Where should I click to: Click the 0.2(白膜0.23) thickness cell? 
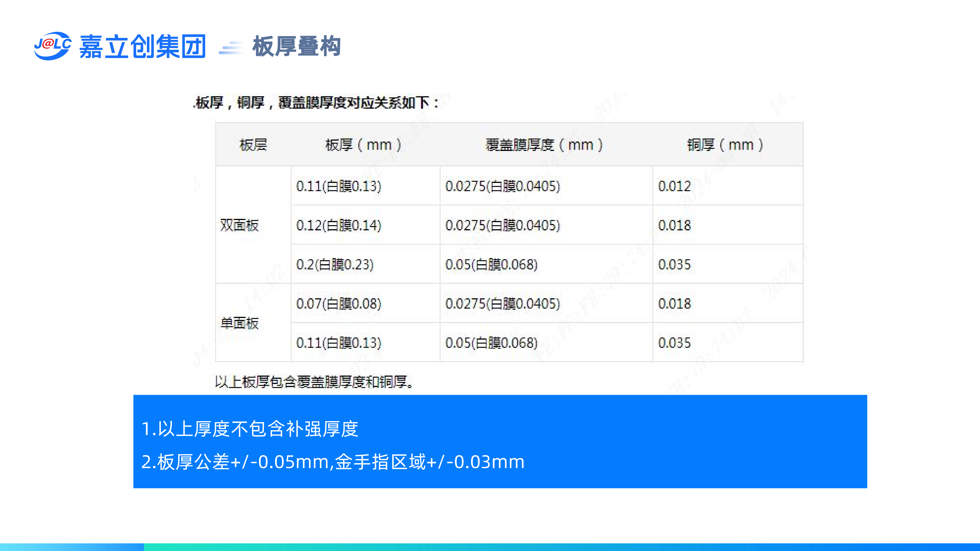tap(335, 264)
